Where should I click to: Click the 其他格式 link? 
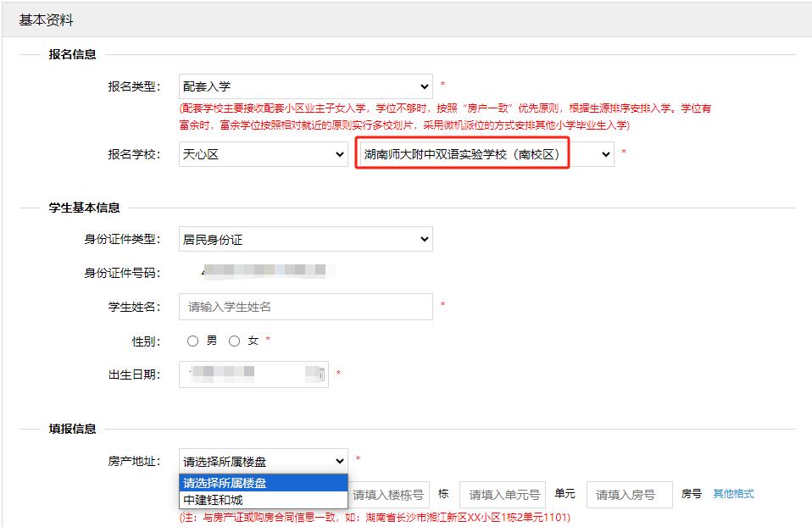coord(733,494)
